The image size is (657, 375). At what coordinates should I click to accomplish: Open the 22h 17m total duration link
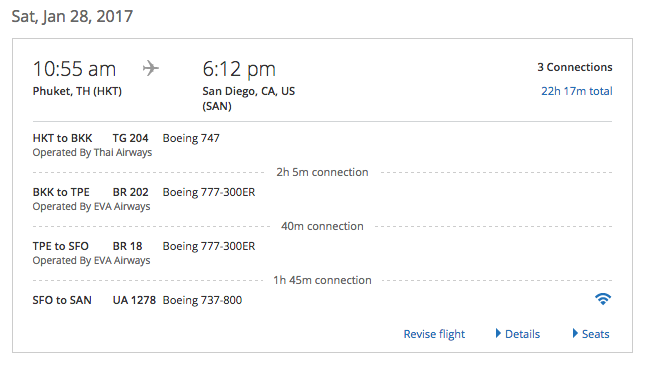[577, 91]
